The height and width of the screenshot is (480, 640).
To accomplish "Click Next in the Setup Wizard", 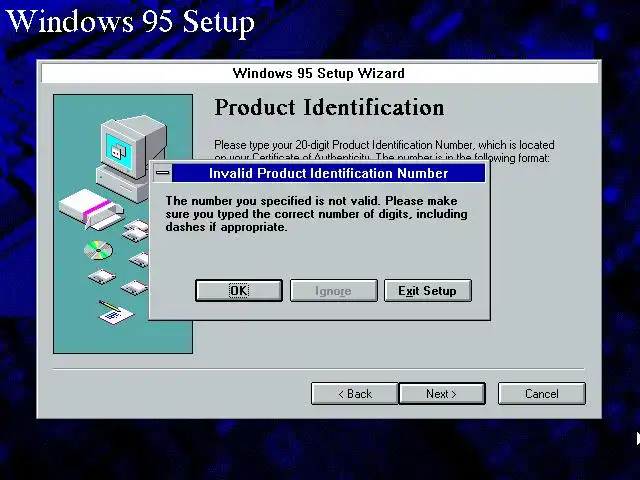I will (x=442, y=393).
